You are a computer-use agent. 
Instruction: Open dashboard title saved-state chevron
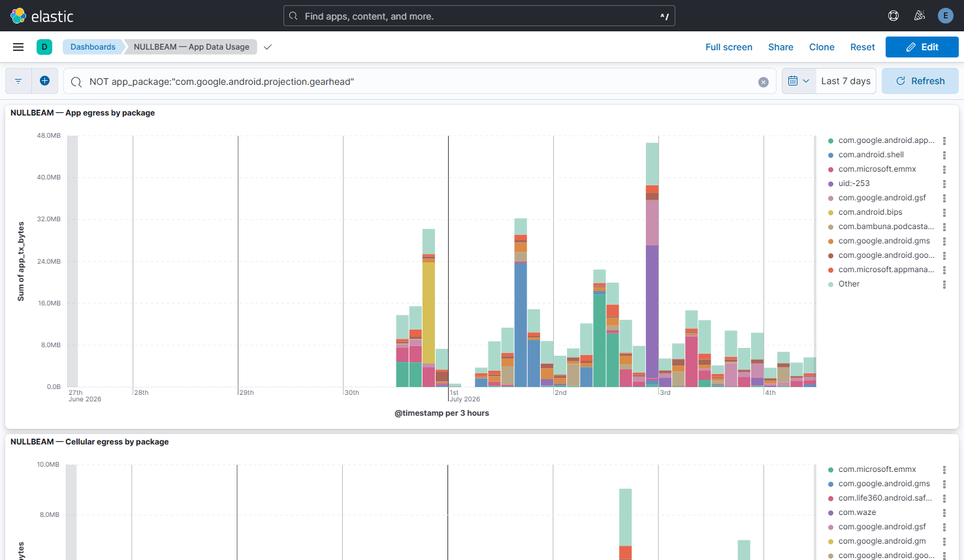tap(268, 47)
